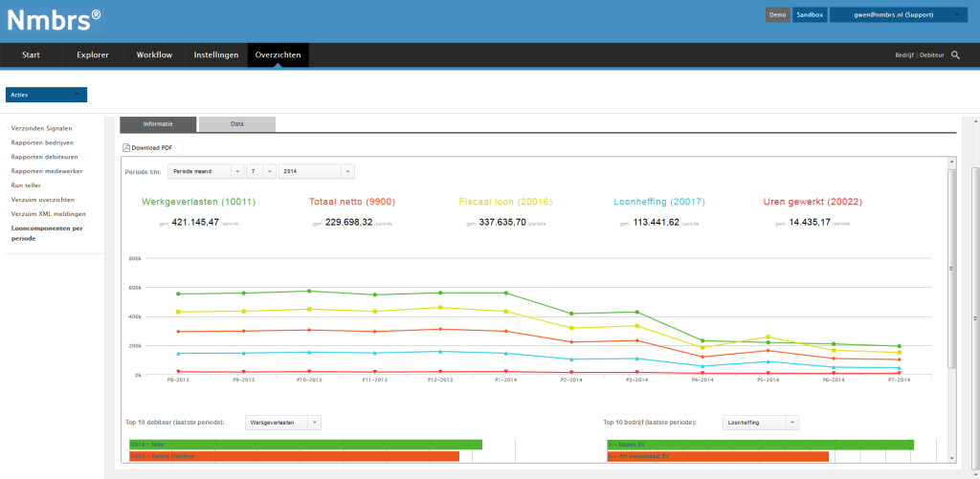Image resolution: width=980 pixels, height=479 pixels.
Task: Open the Explorer menu item
Action: click(x=93, y=55)
